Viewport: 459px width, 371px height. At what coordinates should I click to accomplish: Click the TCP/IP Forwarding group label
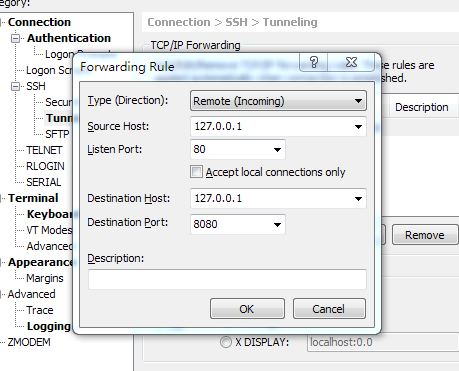195,45
